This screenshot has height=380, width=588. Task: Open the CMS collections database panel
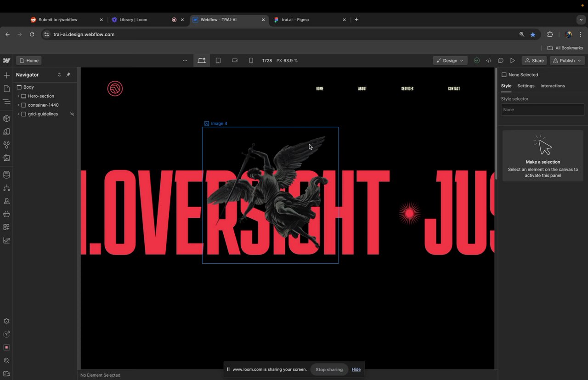pos(6,175)
